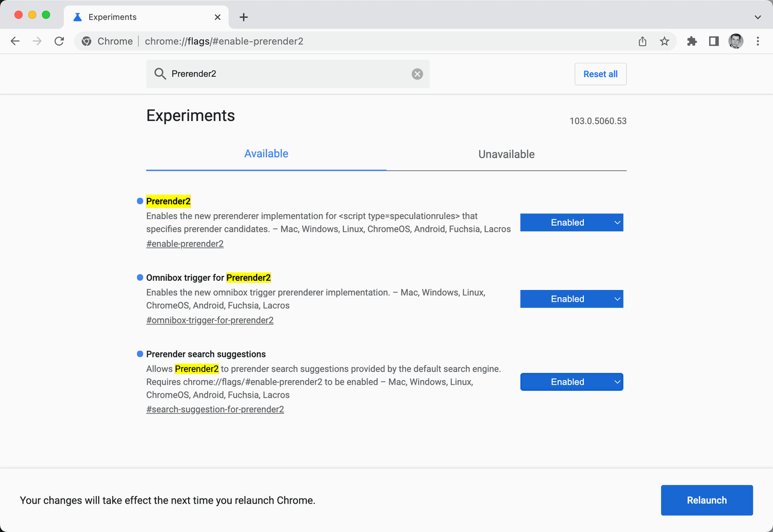Click the #omnibox-trigger-for-prerender2 link

tap(210, 320)
